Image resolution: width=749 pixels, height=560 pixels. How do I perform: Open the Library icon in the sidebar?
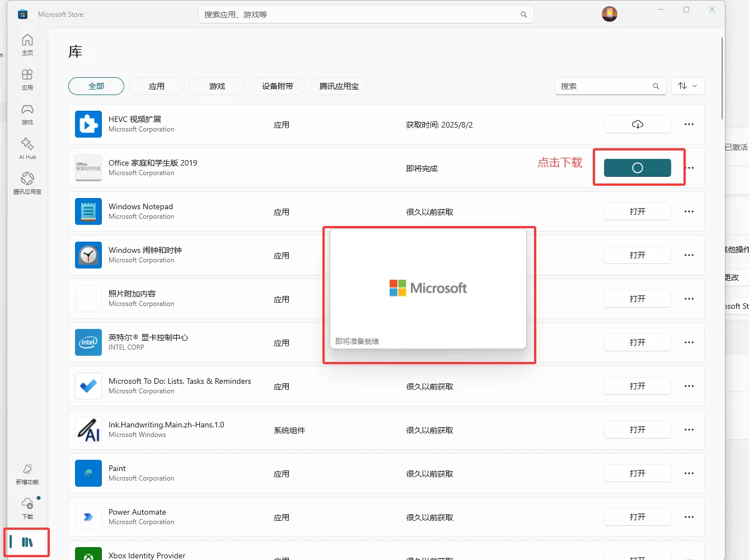tap(27, 542)
